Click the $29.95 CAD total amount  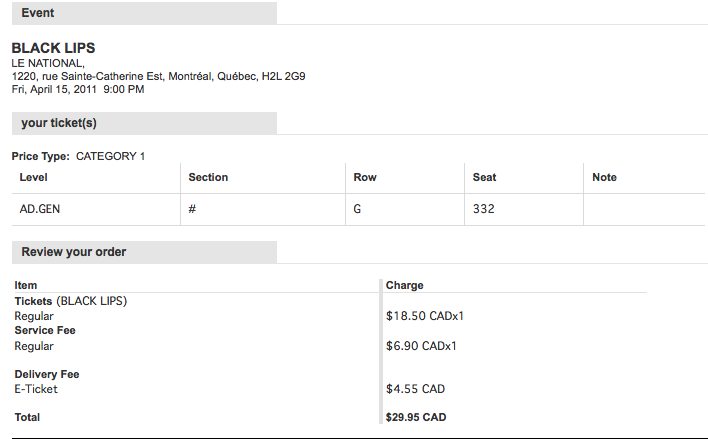pos(416,417)
